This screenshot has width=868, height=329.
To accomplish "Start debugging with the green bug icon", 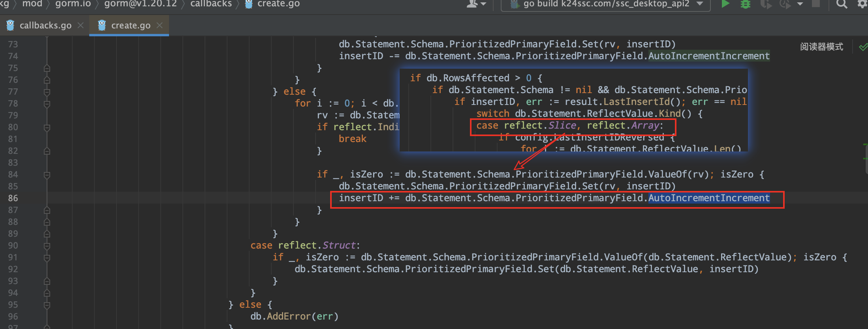I will pos(745,4).
